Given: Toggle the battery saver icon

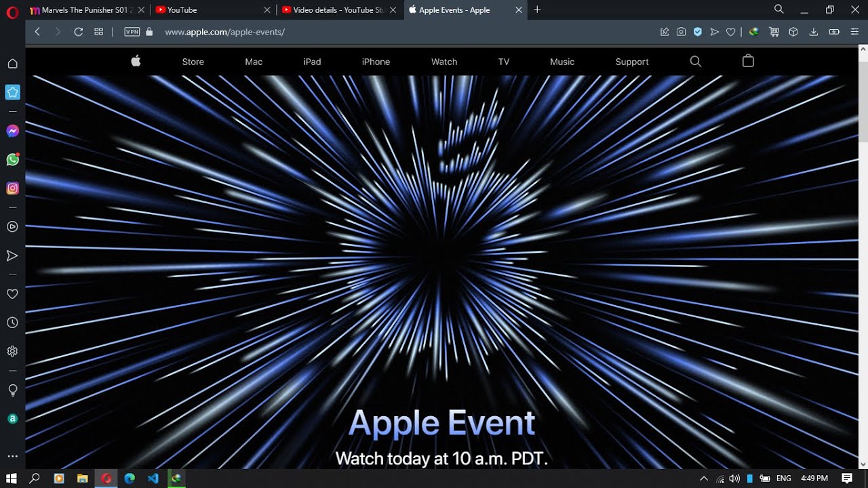Looking at the screenshot, I should (x=834, y=32).
